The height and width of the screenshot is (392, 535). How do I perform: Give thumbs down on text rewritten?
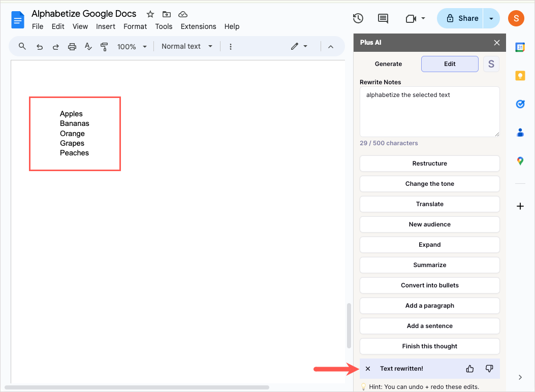tap(489, 369)
